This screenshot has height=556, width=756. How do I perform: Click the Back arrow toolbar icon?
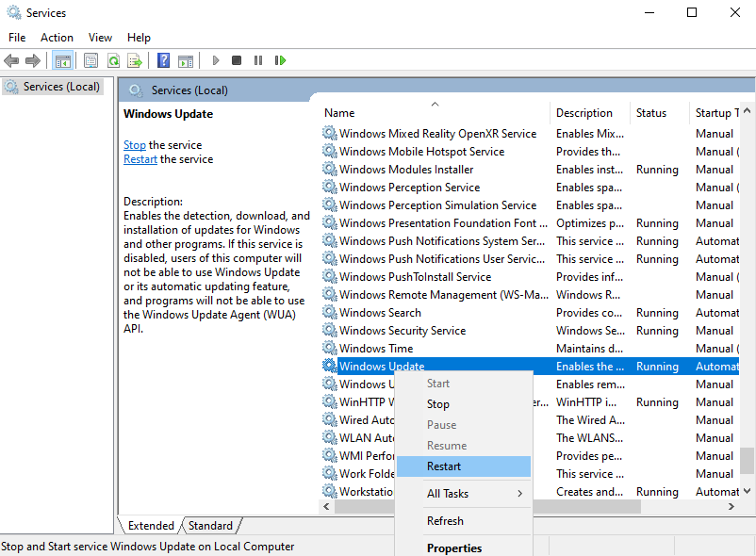11,60
